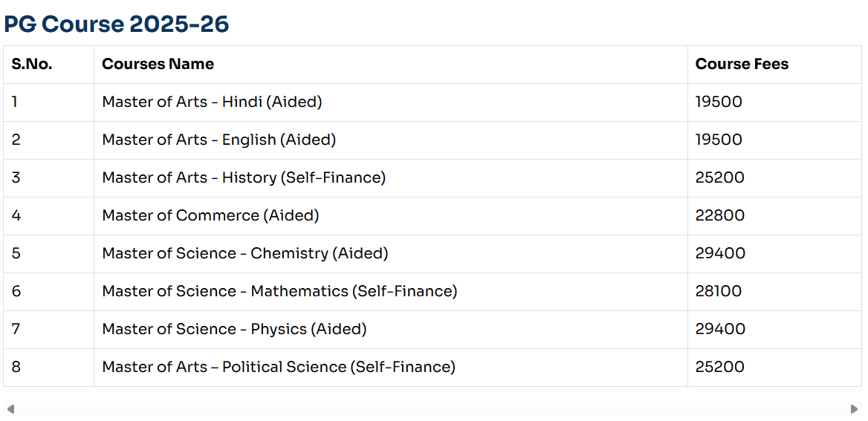The height and width of the screenshot is (421, 868).
Task: Select Master of Science - Mathematics course
Action: click(x=279, y=292)
